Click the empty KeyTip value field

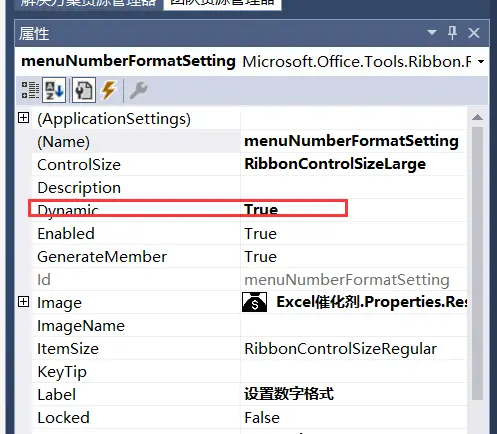(354, 372)
